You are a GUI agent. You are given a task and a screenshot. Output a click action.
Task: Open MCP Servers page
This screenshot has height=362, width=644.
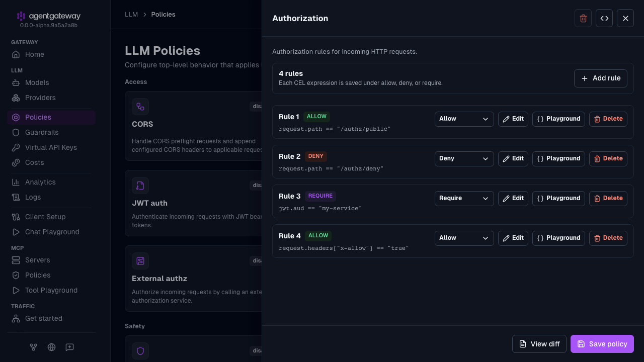[51, 260]
